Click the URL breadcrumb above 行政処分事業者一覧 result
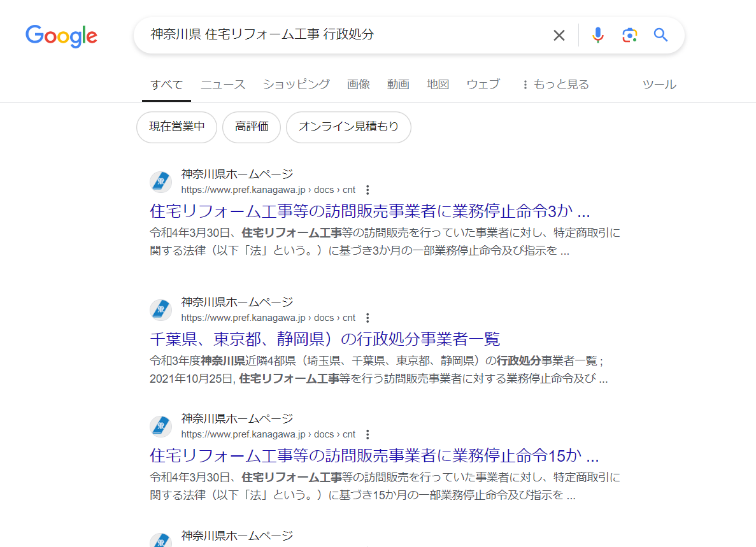 pyautogui.click(x=268, y=318)
